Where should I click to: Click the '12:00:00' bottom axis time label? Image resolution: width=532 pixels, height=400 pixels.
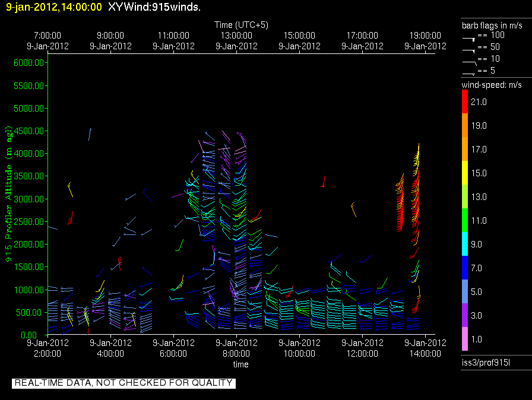point(362,354)
